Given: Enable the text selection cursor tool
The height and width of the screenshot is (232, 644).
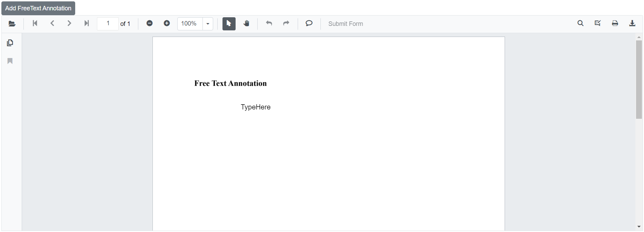Looking at the screenshot, I should (x=229, y=24).
